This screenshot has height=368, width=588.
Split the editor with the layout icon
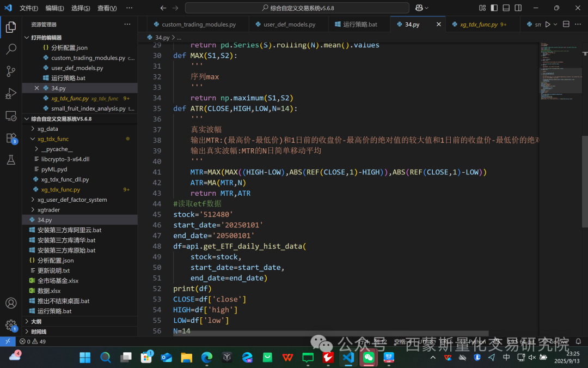(x=566, y=25)
